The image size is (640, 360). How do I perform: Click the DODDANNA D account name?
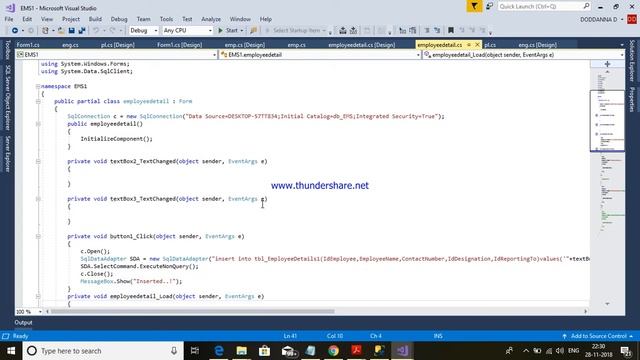point(599,19)
